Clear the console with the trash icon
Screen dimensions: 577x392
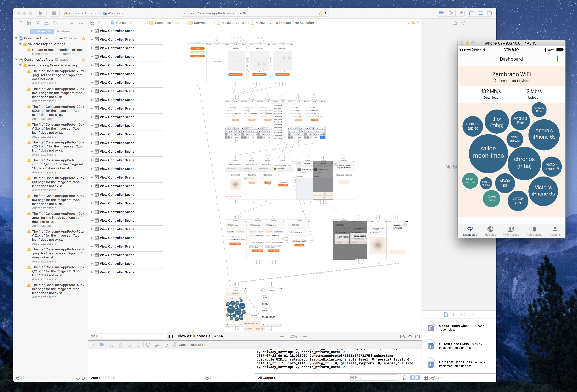405,378
